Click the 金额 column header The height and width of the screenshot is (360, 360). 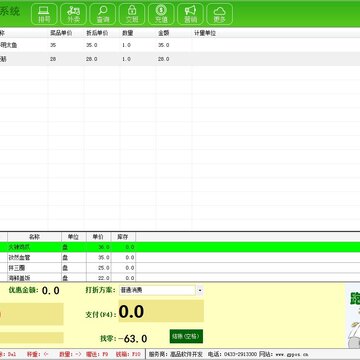click(164, 33)
